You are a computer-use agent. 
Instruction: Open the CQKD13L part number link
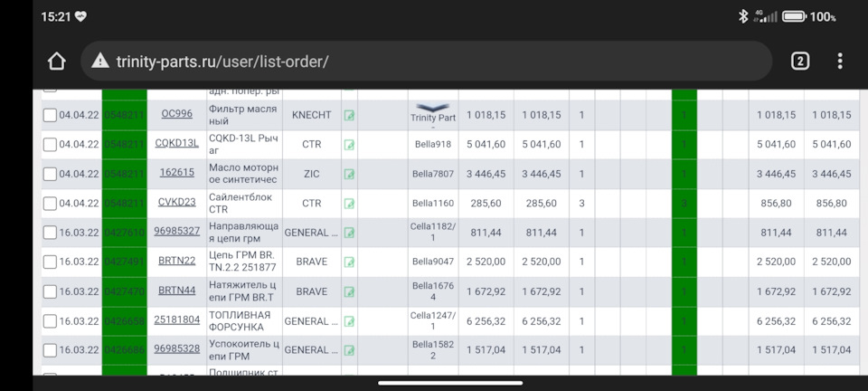pyautogui.click(x=176, y=143)
